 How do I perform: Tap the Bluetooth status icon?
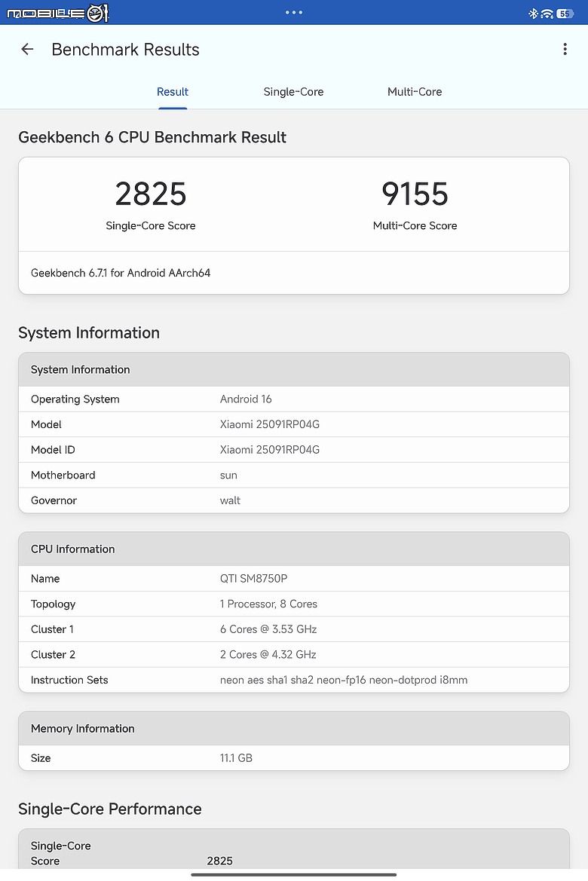(x=533, y=14)
